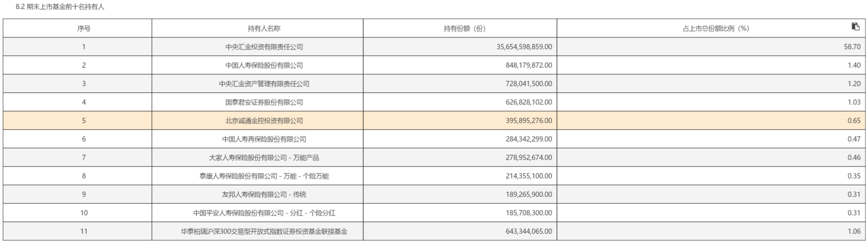868x244 pixels.
Task: Select the 国泰君安证券股份有限公司 row name
Action: (264, 102)
